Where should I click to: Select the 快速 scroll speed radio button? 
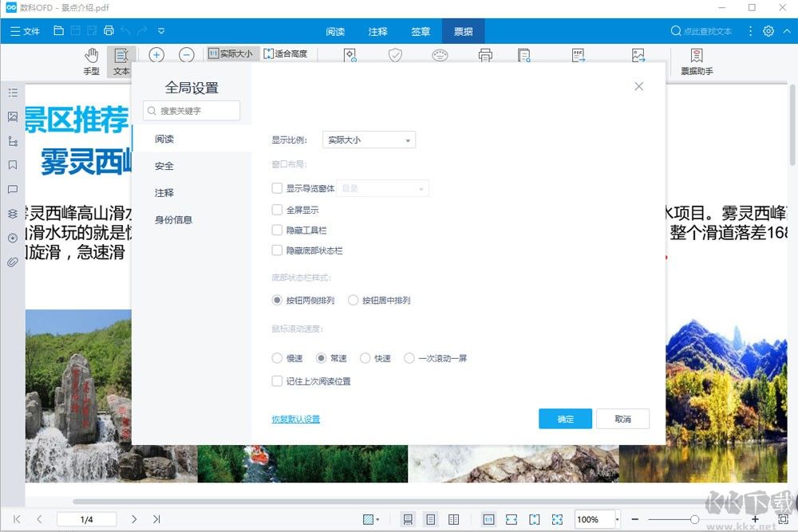pyautogui.click(x=364, y=358)
